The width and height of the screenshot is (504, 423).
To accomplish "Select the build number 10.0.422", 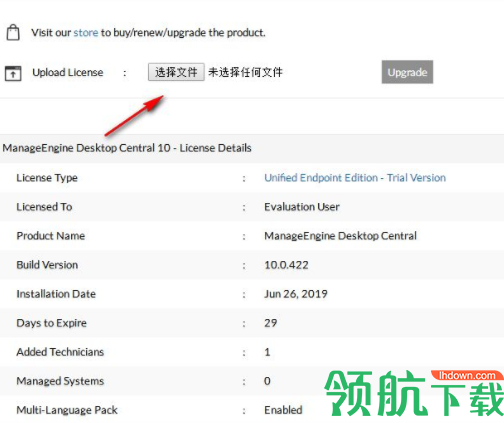I will 286,265.
